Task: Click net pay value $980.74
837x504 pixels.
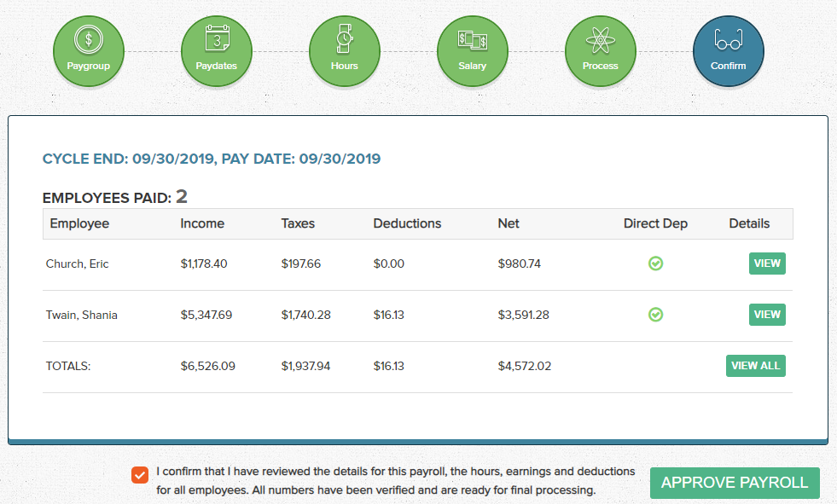Action: click(x=520, y=264)
